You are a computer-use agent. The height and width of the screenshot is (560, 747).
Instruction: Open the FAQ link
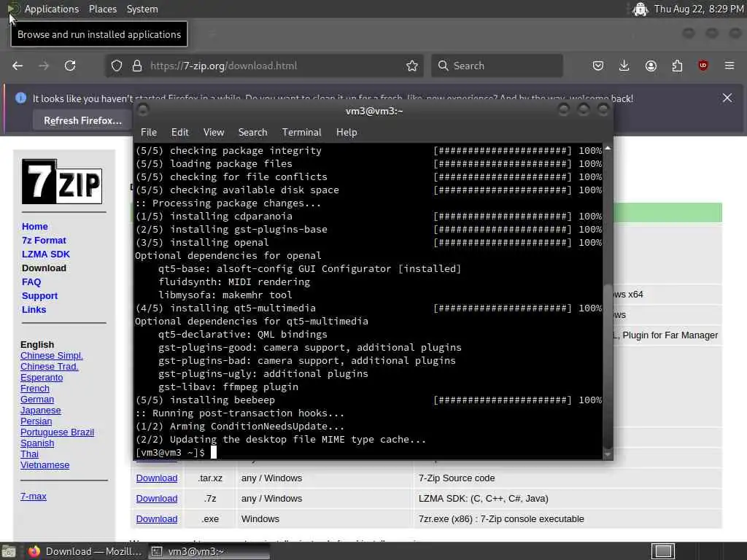(31, 282)
